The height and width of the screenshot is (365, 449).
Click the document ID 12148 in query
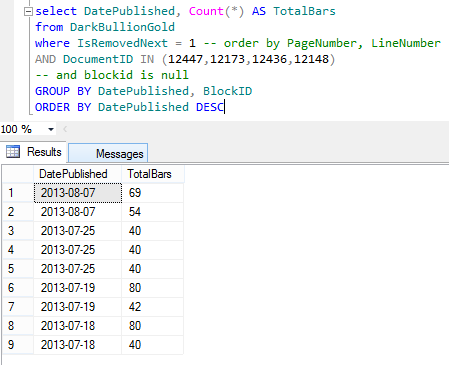pos(311,59)
